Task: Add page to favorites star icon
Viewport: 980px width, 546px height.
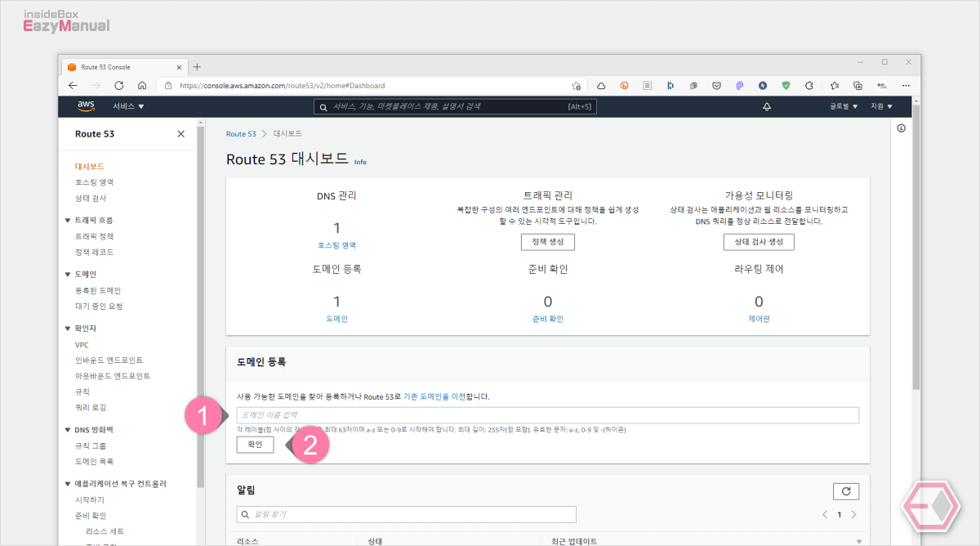Action: pos(577,85)
